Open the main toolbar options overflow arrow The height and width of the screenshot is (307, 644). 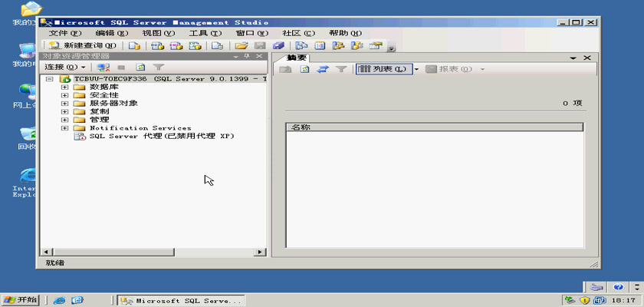(x=392, y=48)
